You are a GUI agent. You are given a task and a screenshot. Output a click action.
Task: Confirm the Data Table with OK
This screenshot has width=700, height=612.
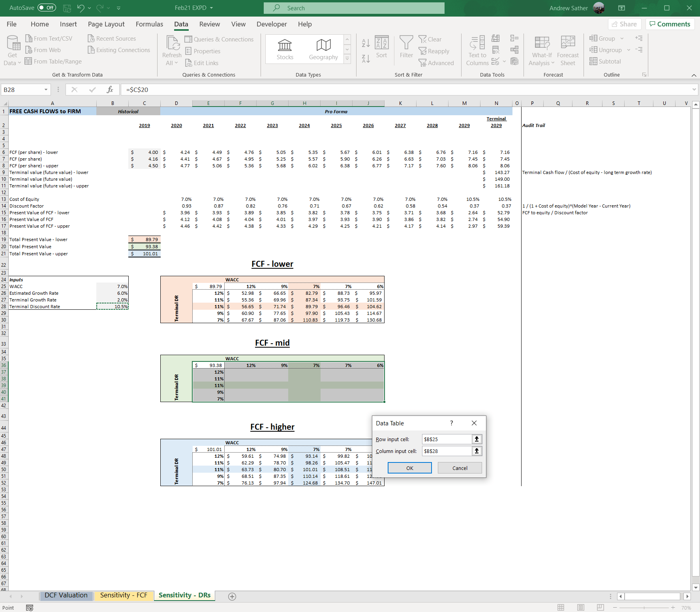point(409,468)
